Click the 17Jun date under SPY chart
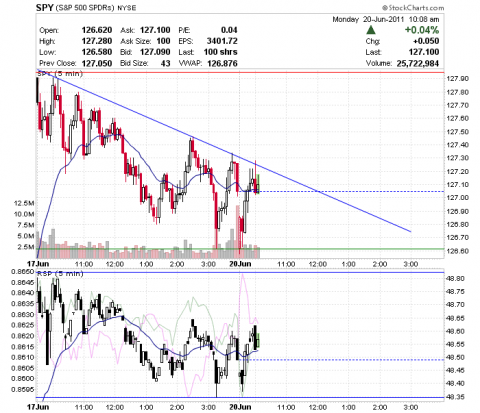Image resolution: width=480 pixels, height=413 pixels. point(38,264)
